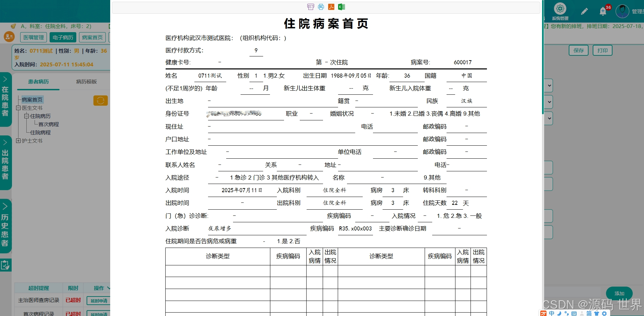Open the 病案首页 tab button
Screen dimensions: 644x316
(x=92, y=37)
